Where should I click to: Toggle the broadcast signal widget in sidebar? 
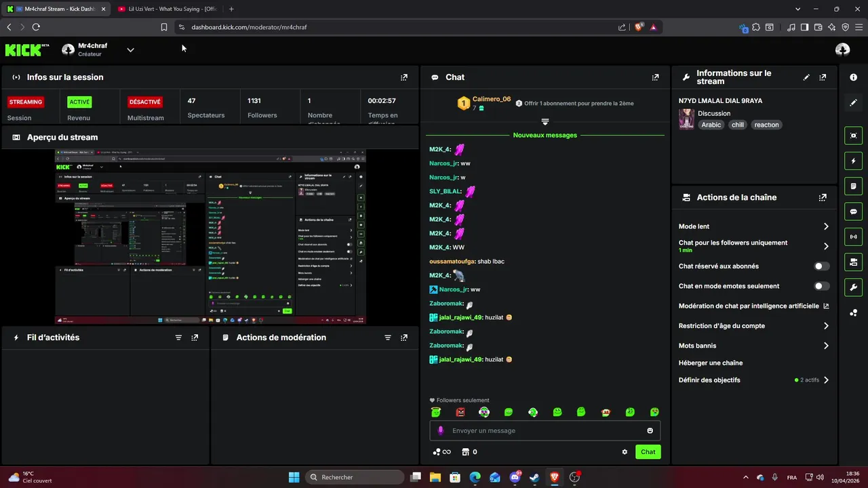853,237
